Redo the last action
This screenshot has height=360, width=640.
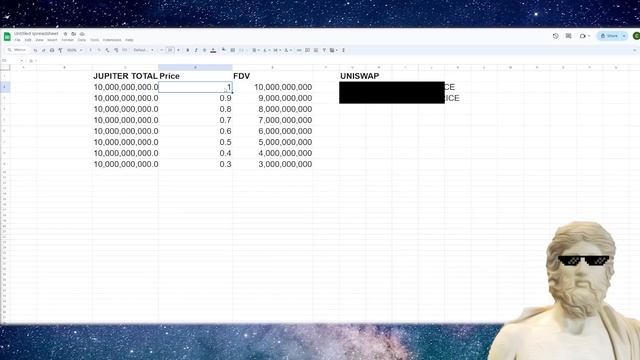(x=43, y=50)
